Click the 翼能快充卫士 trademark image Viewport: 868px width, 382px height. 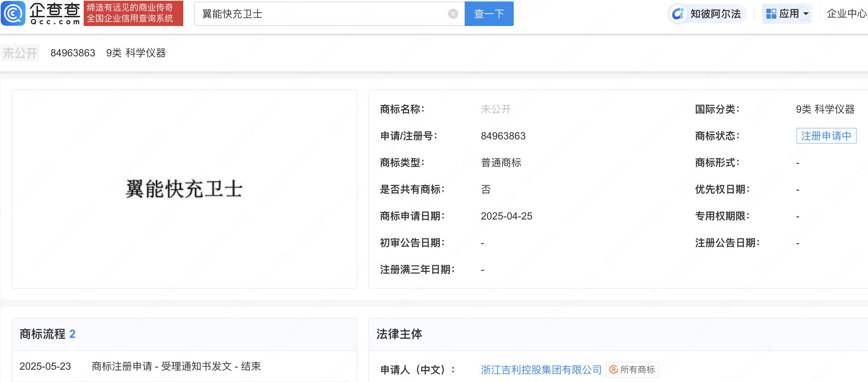184,189
